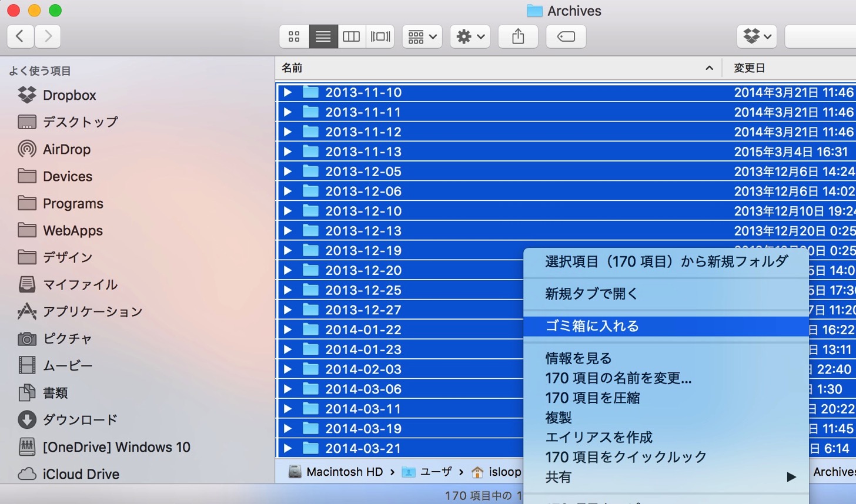This screenshot has width=856, height=504.
Task: Click the 2015年3月4日 16:31 date cell
Action: [x=791, y=152]
